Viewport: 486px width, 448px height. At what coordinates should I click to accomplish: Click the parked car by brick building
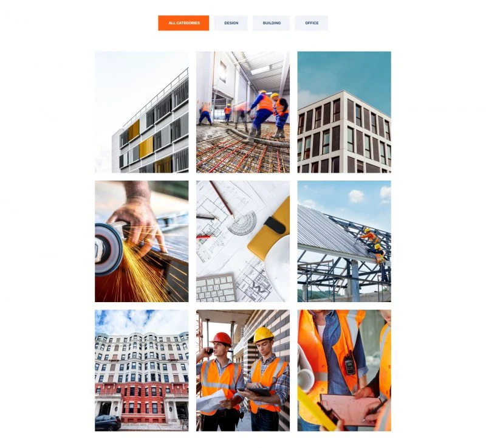pyautogui.click(x=108, y=423)
